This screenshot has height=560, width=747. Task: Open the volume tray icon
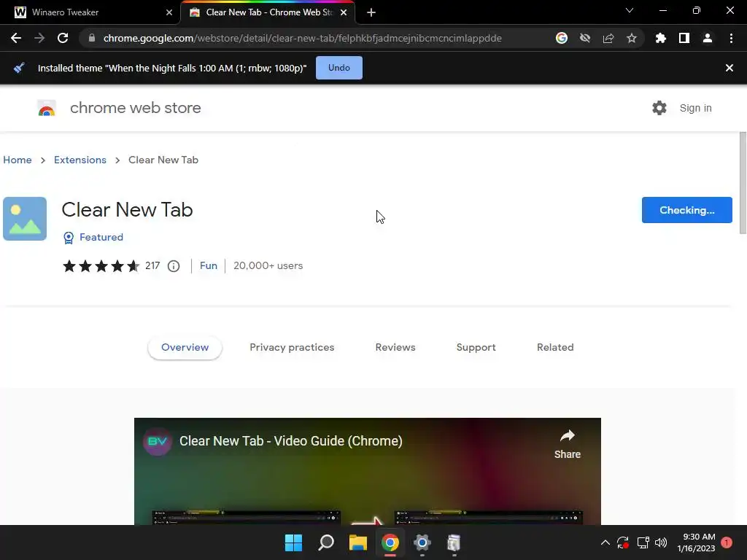pos(661,542)
